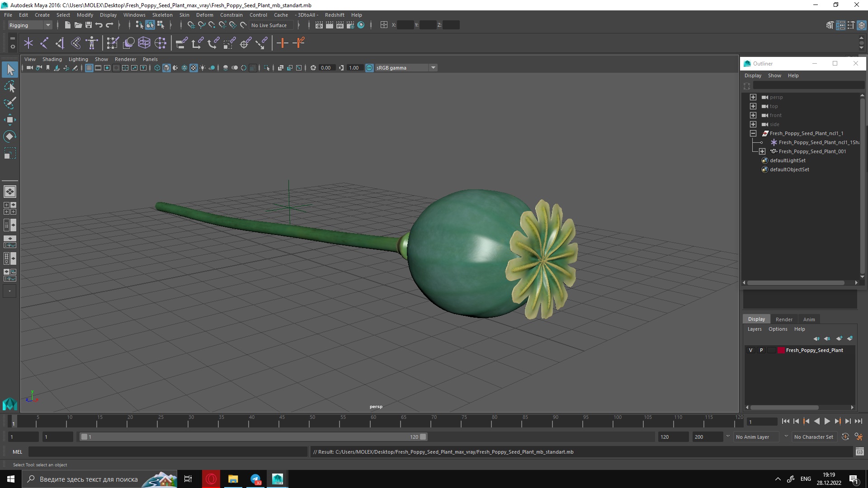
Task: Pick the Paint Selection tool
Action: (x=10, y=103)
